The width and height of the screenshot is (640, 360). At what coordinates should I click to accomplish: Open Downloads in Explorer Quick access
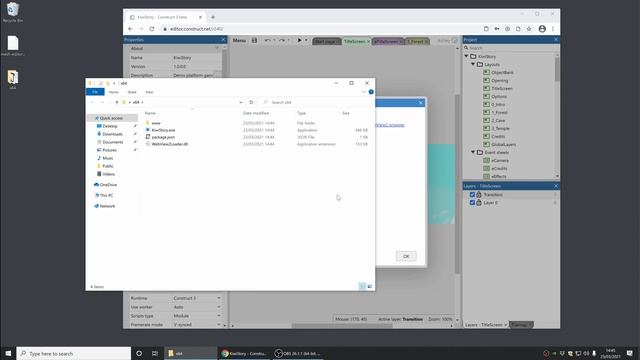point(112,134)
